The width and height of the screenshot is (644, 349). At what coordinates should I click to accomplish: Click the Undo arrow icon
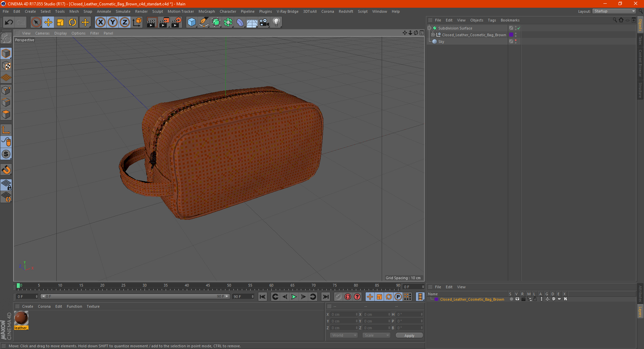(9, 22)
